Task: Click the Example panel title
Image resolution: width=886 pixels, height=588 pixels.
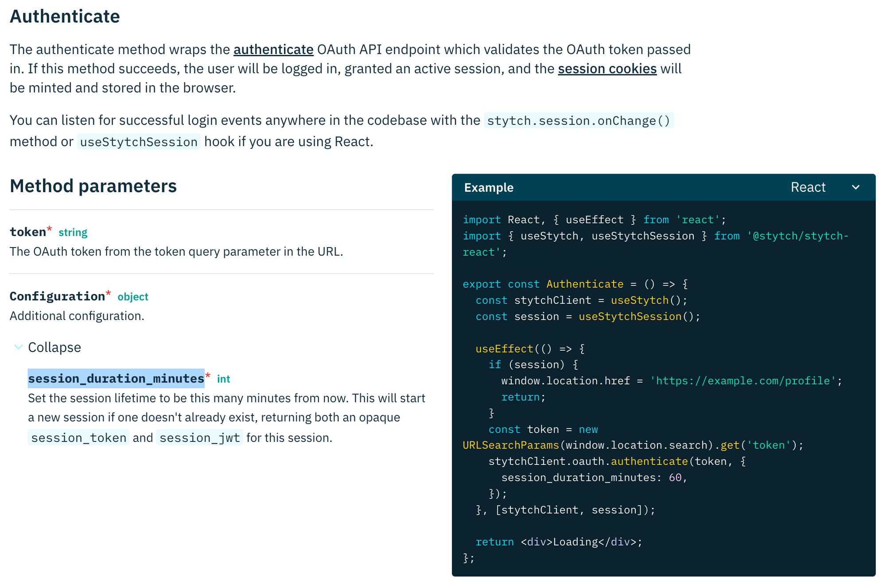Action: [x=489, y=187]
